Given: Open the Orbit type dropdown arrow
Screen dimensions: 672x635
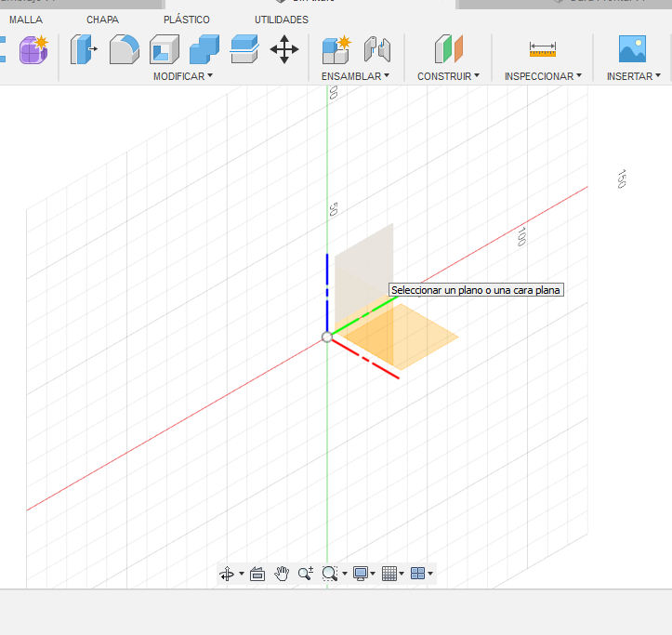Looking at the screenshot, I should [242, 574].
